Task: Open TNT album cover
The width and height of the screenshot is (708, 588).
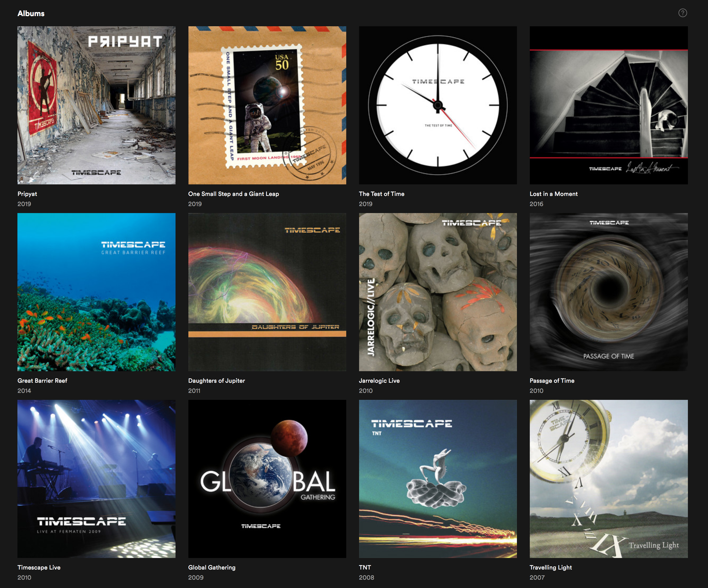Action: pyautogui.click(x=438, y=479)
